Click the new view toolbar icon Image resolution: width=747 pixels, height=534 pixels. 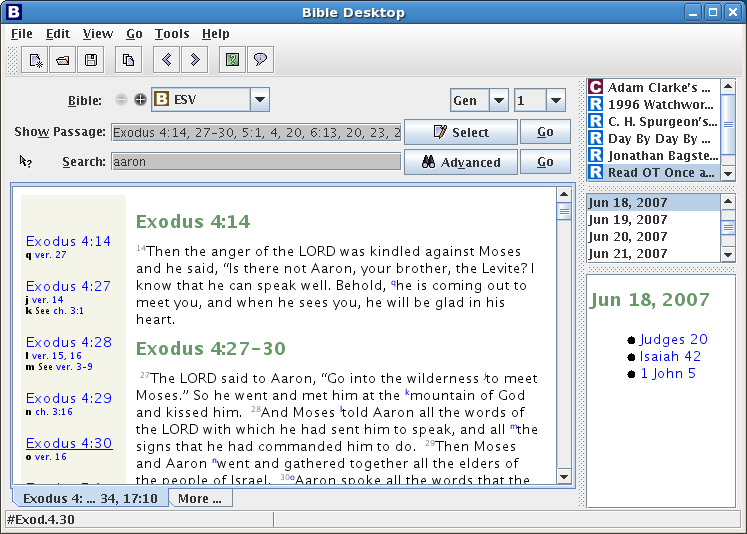point(35,60)
